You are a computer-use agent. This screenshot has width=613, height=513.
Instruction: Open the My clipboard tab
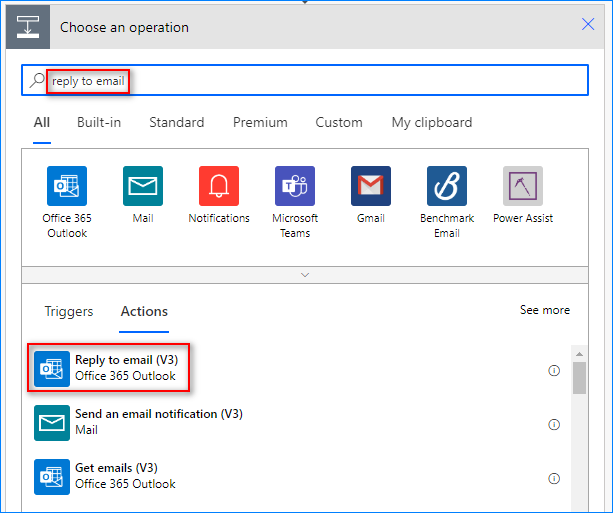pyautogui.click(x=432, y=122)
